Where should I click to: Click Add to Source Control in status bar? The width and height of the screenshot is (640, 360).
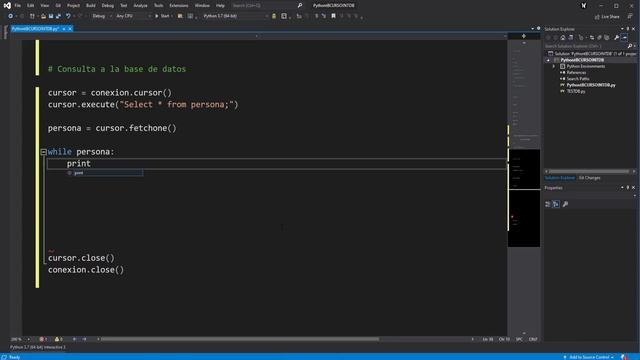588,357
